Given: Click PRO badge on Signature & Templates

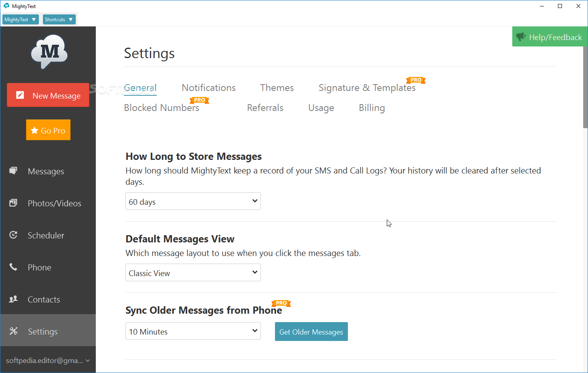Looking at the screenshot, I should (x=416, y=80).
